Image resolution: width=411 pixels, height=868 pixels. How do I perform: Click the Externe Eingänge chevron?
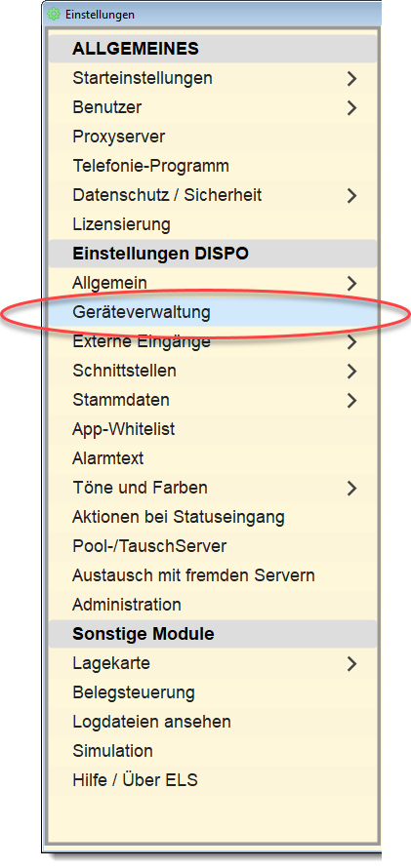tap(351, 342)
